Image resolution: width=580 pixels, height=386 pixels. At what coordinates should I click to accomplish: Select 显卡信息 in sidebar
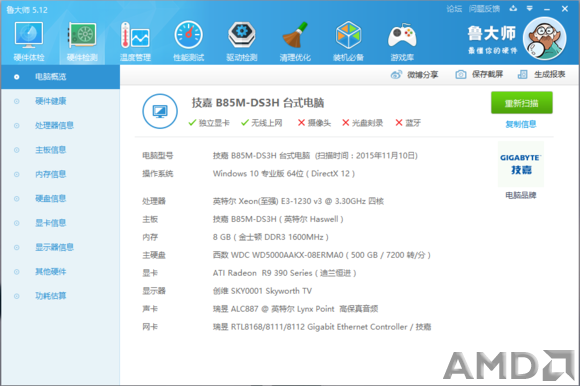pyautogui.click(x=51, y=223)
